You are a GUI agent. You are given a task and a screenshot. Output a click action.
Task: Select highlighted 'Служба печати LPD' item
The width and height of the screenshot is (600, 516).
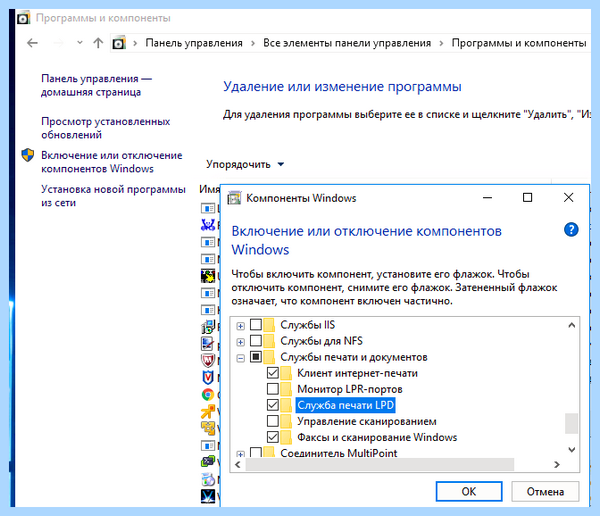tap(345, 405)
